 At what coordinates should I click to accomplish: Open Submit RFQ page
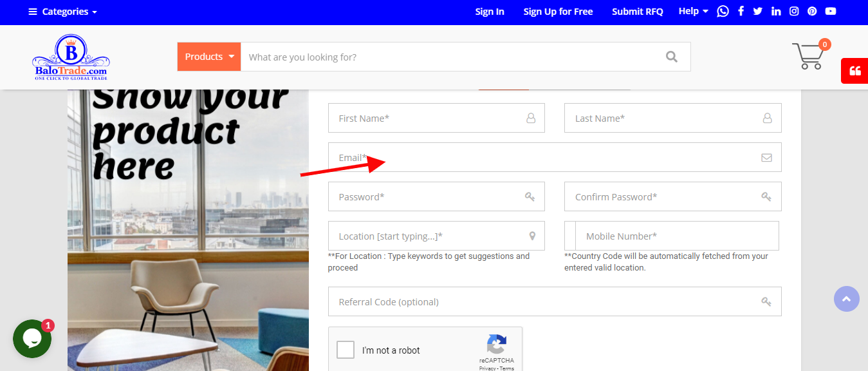(x=638, y=12)
